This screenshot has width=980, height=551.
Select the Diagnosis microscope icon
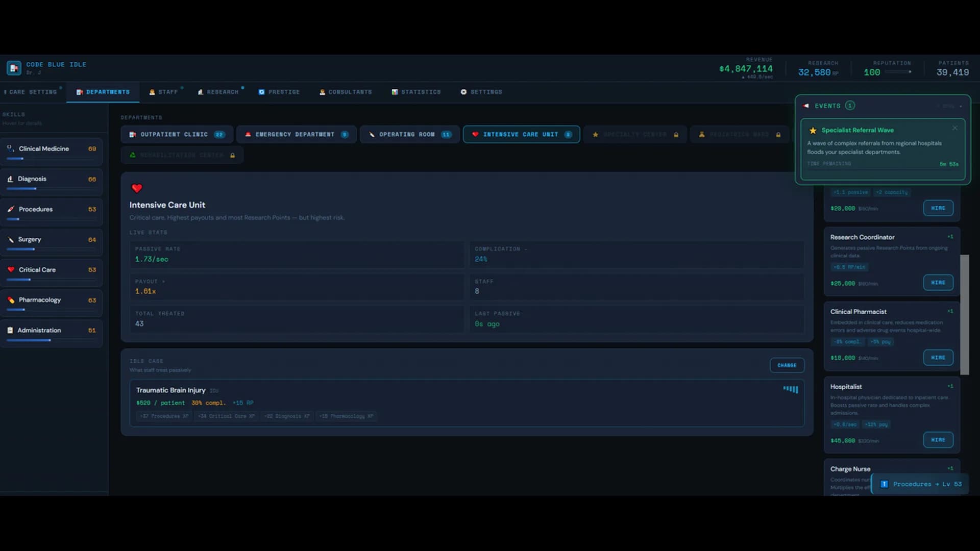tap(10, 179)
